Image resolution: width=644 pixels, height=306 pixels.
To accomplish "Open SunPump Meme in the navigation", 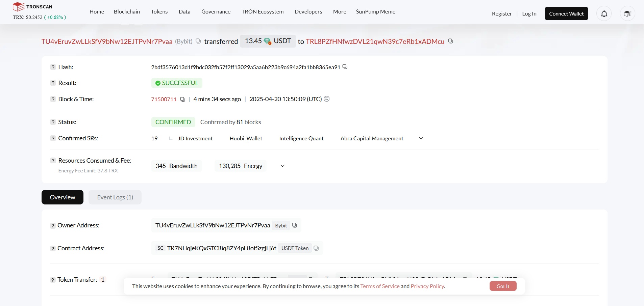I will coord(375,11).
